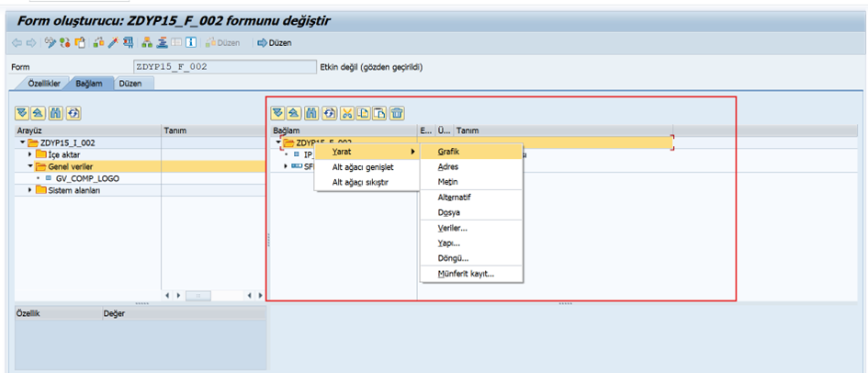
Task: Click expand-all icon in Arayüz panel toolbar
Action: tap(22, 113)
